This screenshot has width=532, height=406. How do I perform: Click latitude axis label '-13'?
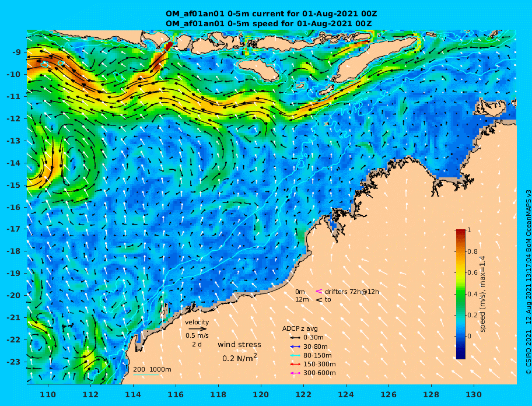(15, 141)
